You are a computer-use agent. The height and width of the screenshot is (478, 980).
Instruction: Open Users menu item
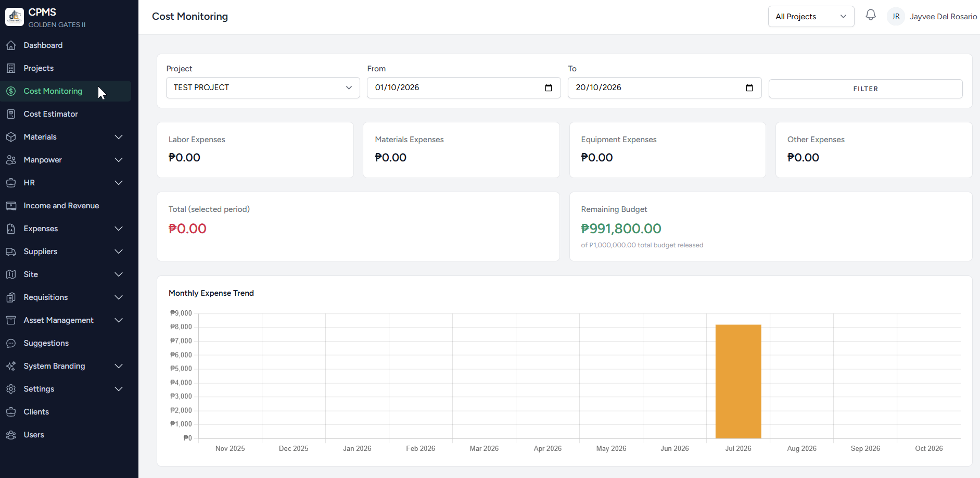(66, 435)
